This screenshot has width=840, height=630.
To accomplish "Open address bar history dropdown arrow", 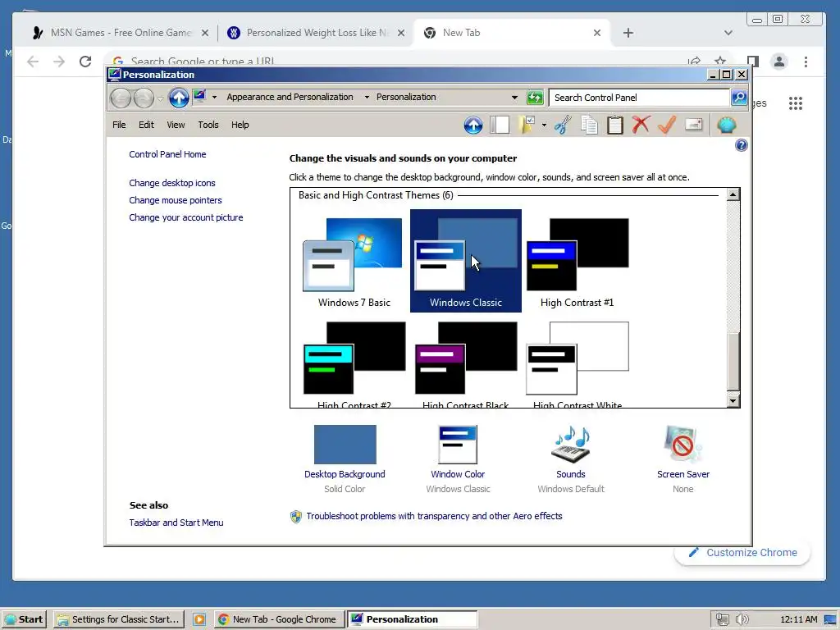I will click(x=515, y=98).
